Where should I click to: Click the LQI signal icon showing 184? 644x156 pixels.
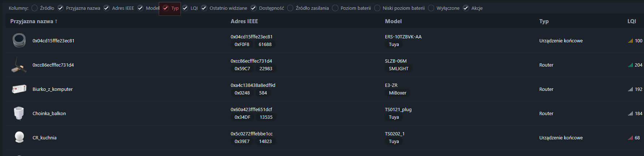click(x=630, y=114)
